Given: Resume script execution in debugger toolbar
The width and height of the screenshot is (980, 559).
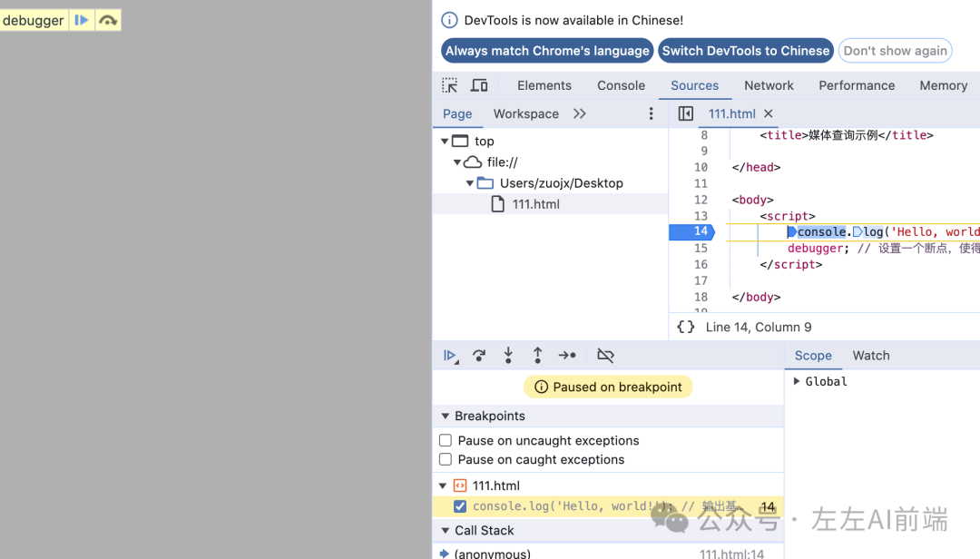Looking at the screenshot, I should click(450, 356).
